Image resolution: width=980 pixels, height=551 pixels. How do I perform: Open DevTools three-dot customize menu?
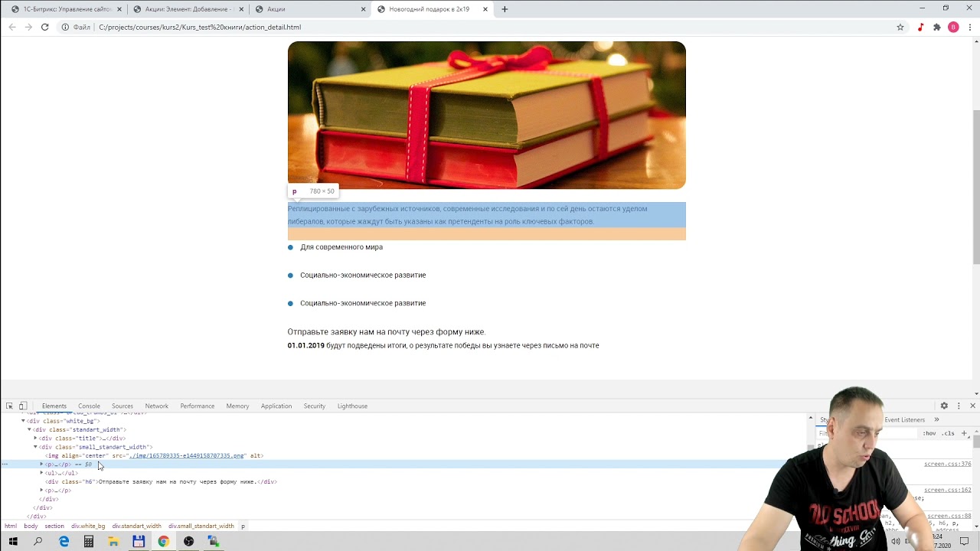coord(959,406)
